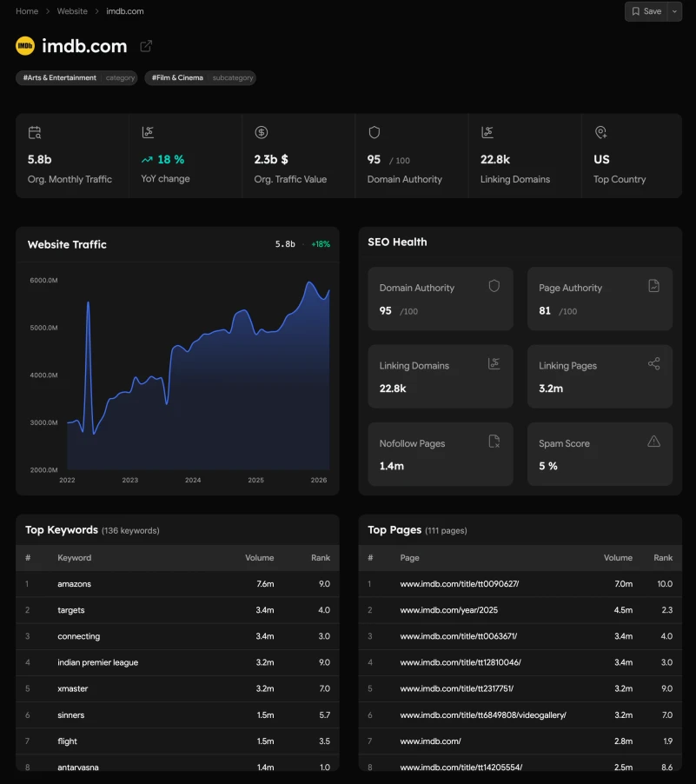Click the Rank column header in Top Pages
The width and height of the screenshot is (696, 784).
[x=663, y=558]
